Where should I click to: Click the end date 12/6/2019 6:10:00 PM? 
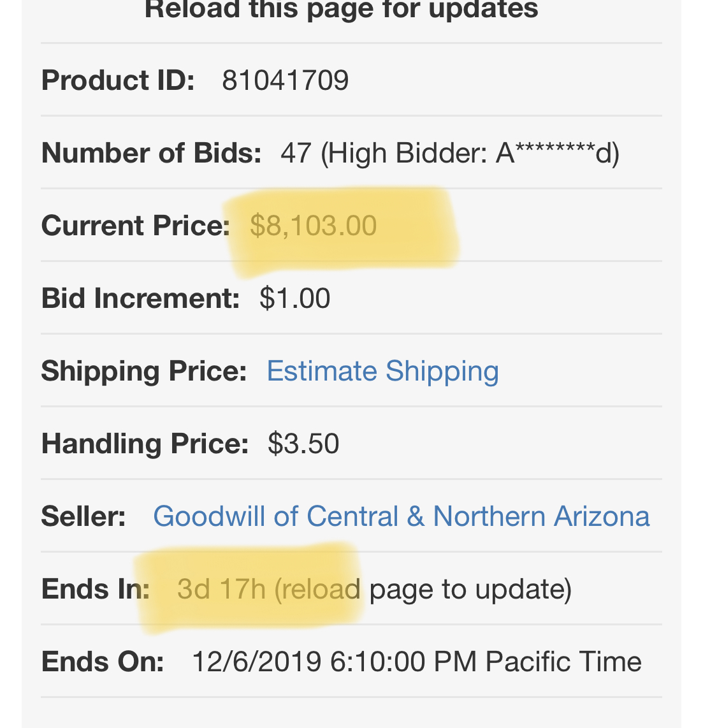click(x=334, y=662)
